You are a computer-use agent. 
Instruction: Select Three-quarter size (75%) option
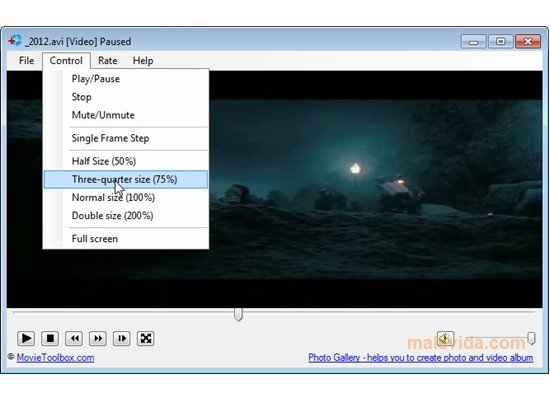[126, 179]
